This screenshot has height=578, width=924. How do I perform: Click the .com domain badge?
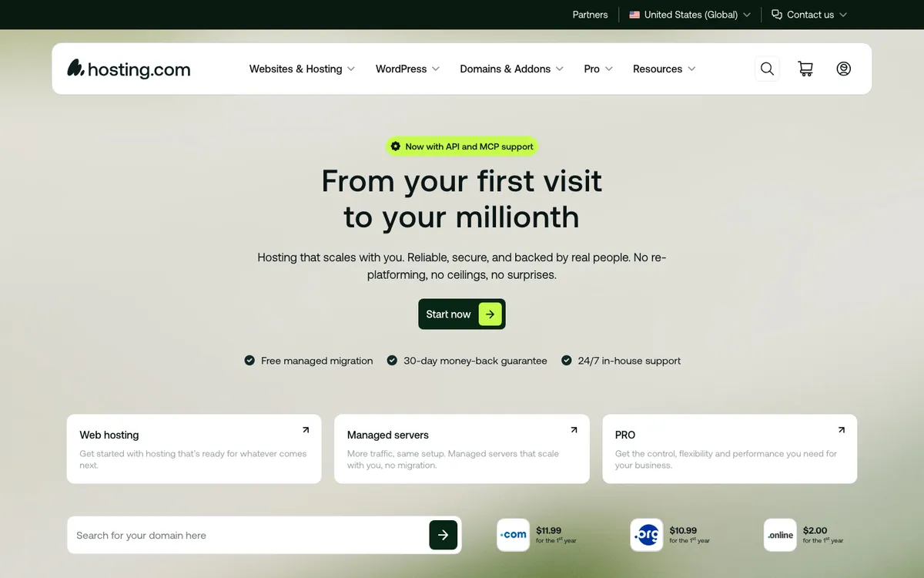point(513,535)
